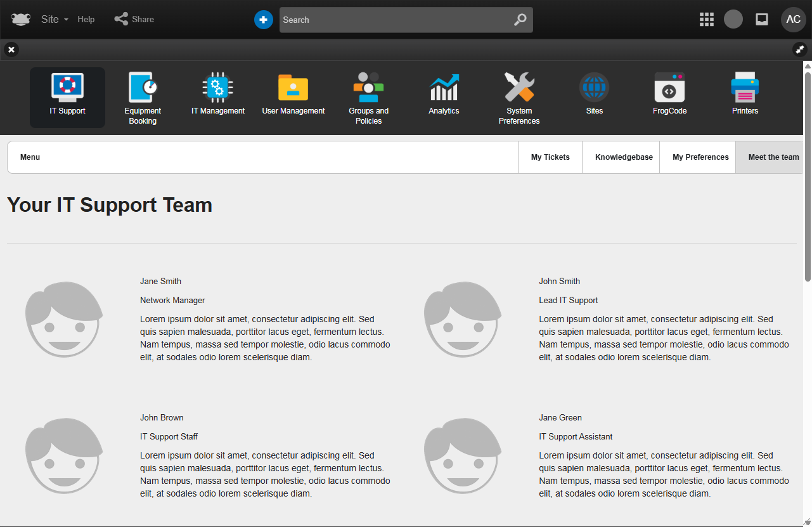The height and width of the screenshot is (527, 812).
Task: Open the AC user account menu
Action: coord(793,20)
